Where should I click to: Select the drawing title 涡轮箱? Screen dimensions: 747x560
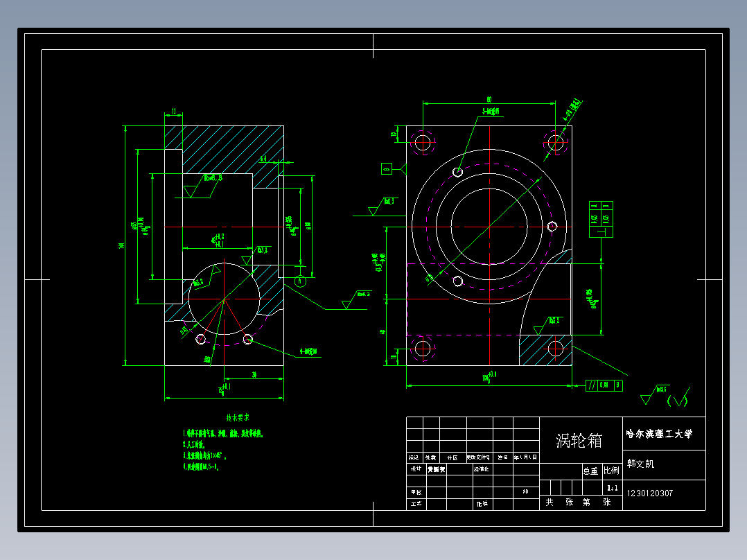(x=579, y=440)
